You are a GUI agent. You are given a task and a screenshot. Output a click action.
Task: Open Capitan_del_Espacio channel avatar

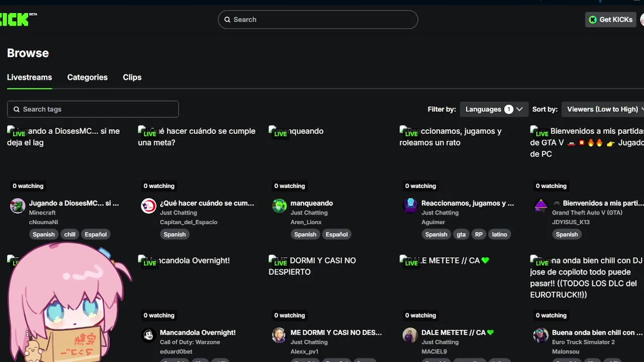point(148,206)
